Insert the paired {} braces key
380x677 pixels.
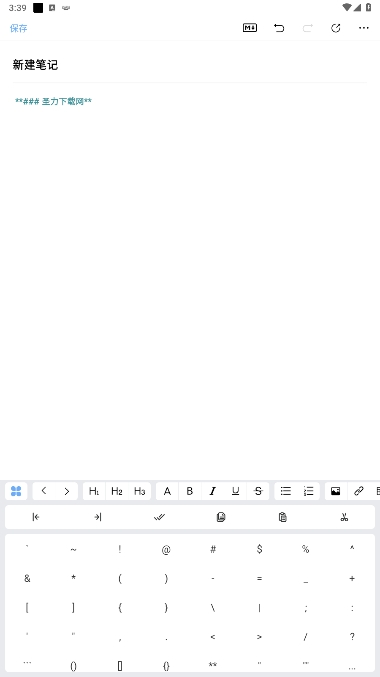[166, 665]
